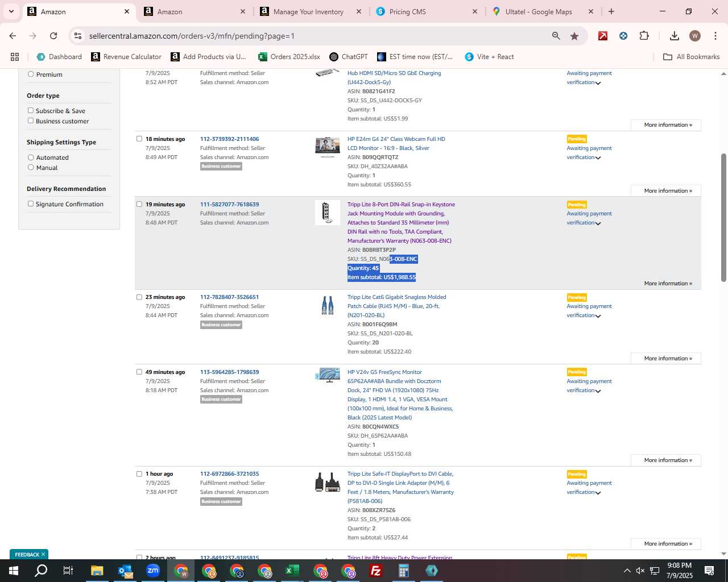Expand More information for DisplayPort to DVI order
This screenshot has width=728, height=582.
pos(666,543)
